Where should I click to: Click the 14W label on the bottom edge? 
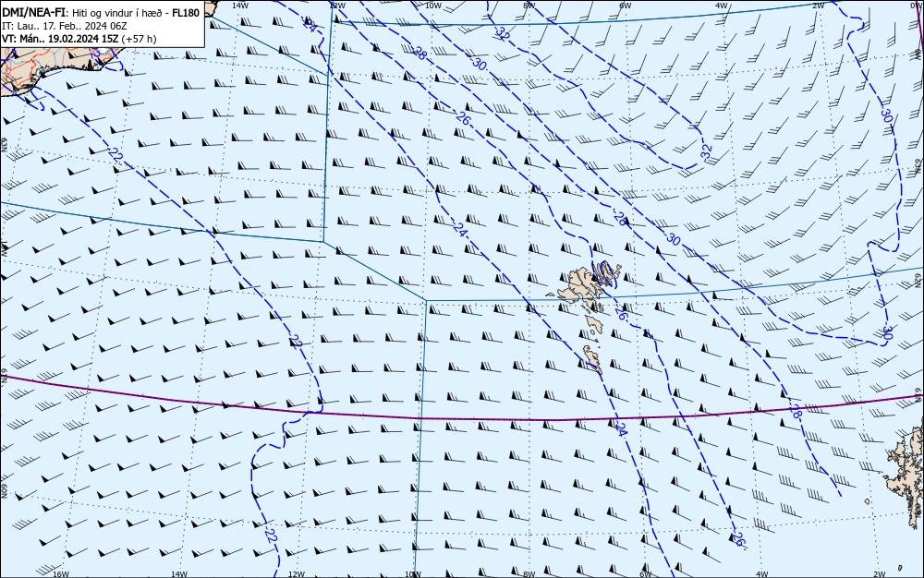179,574
